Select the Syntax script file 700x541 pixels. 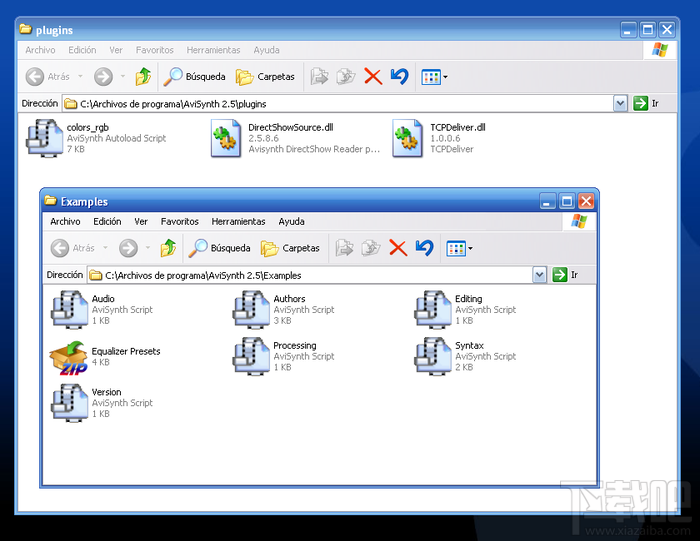pyautogui.click(x=465, y=356)
